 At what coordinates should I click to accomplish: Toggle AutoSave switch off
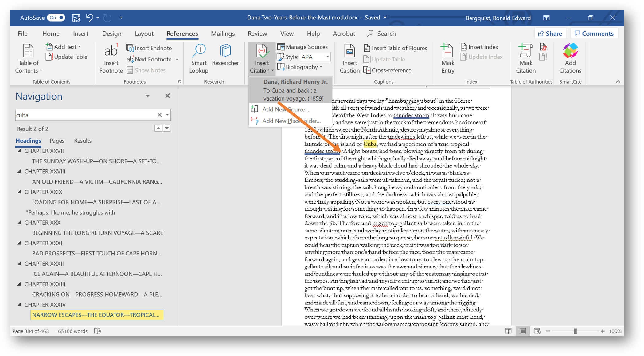pos(57,18)
